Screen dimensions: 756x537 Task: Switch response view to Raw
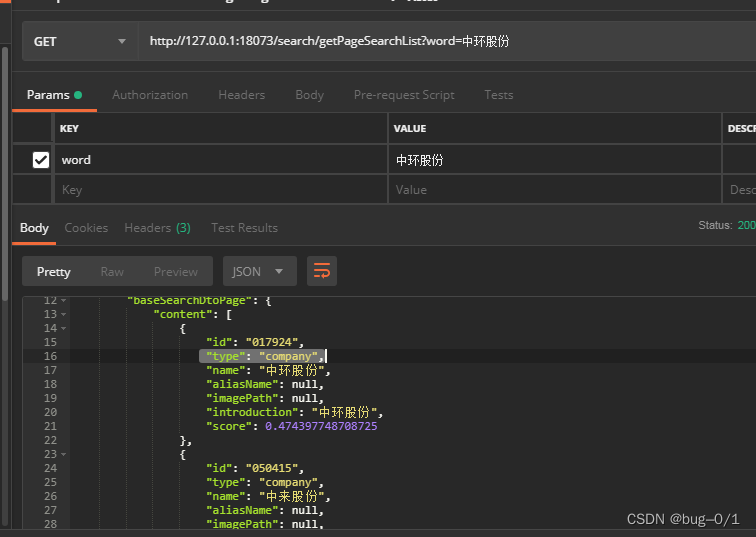[112, 271]
